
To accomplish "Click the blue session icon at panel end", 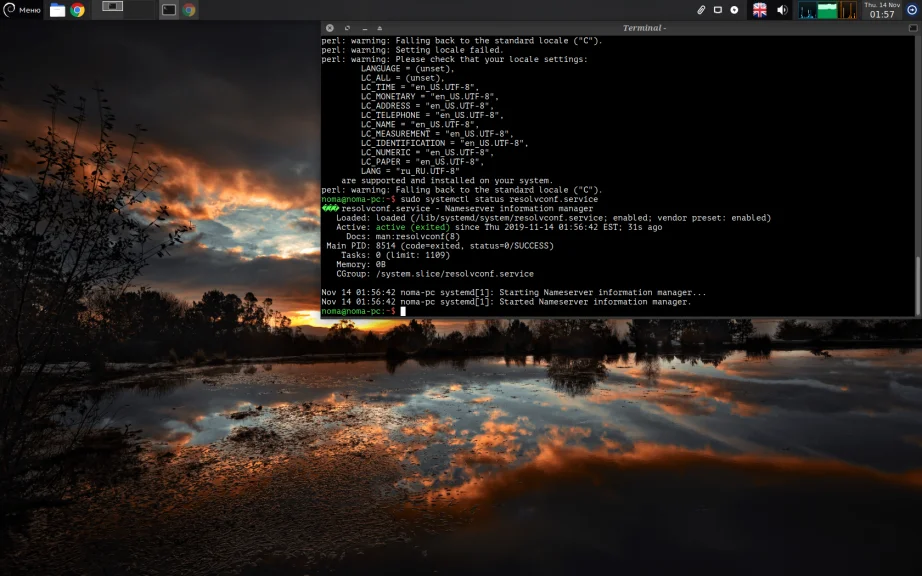I will pos(912,10).
